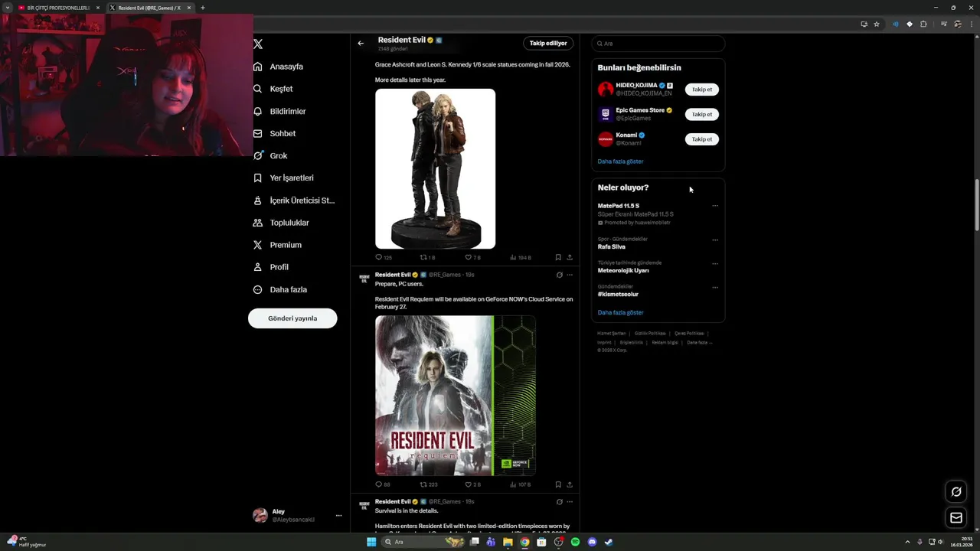Open more options for Rafa Silva trend

[x=715, y=240]
